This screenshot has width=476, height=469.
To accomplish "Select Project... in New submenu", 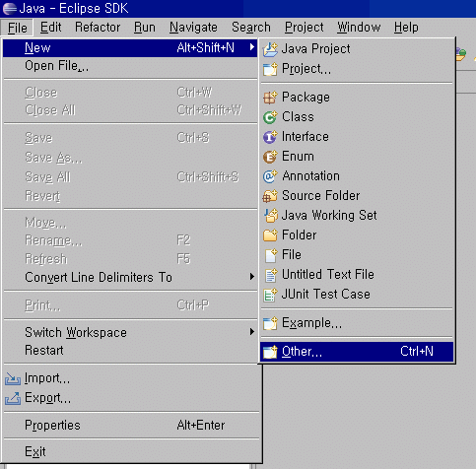I will point(357,69).
